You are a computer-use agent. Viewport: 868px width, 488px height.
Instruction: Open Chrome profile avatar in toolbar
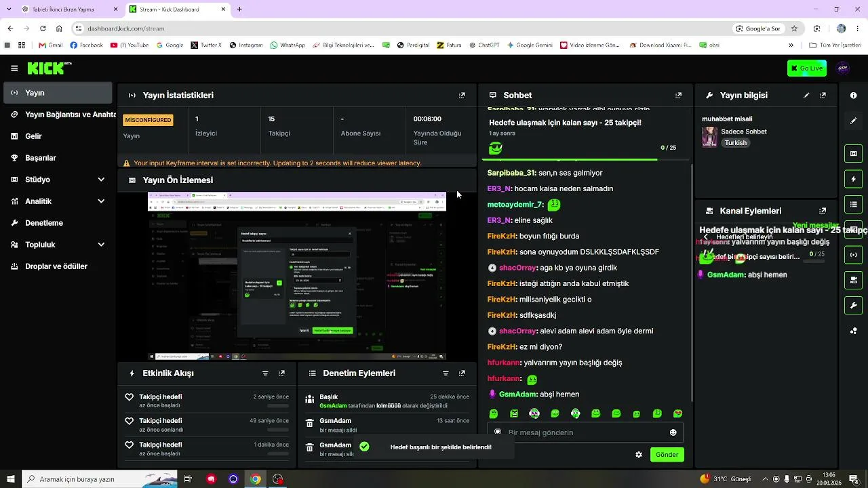[841, 28]
